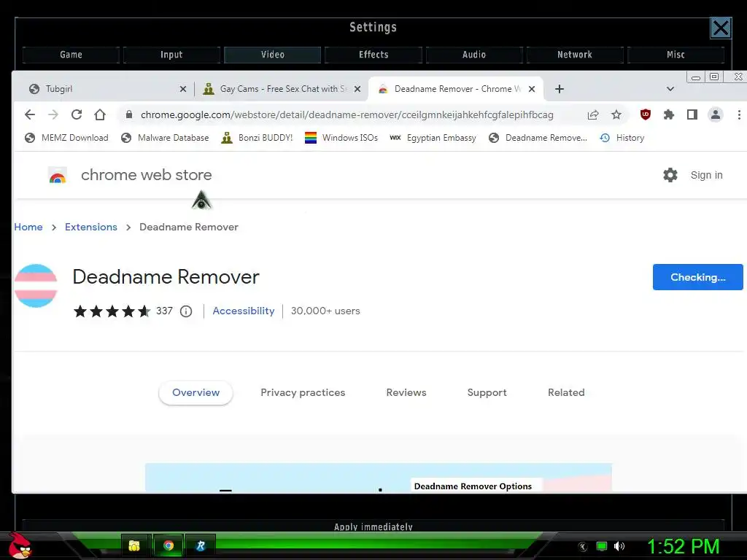Screen dimensions: 747x560
Task: Click the forward navigation arrow
Action: (53, 114)
